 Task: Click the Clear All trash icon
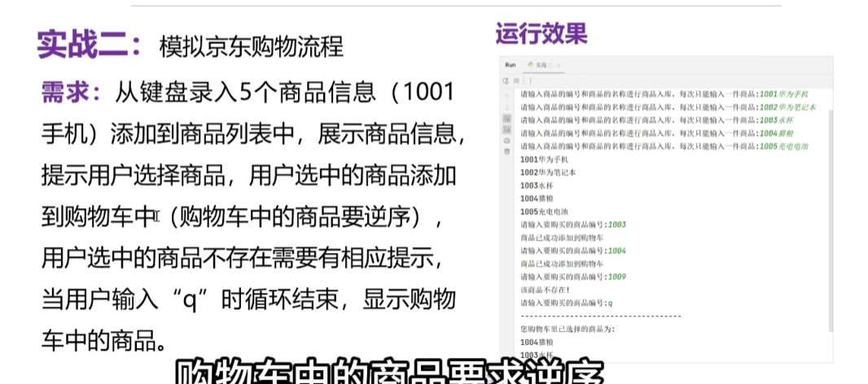pyautogui.click(x=506, y=151)
